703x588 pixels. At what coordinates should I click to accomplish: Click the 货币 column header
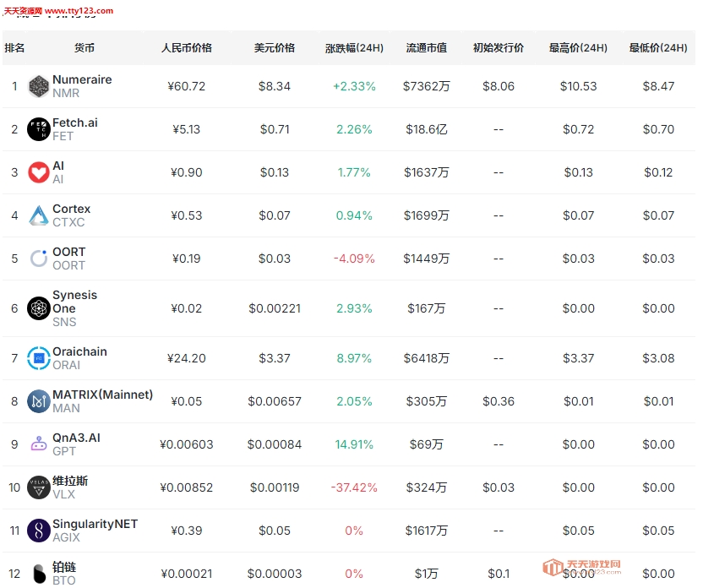click(84, 48)
